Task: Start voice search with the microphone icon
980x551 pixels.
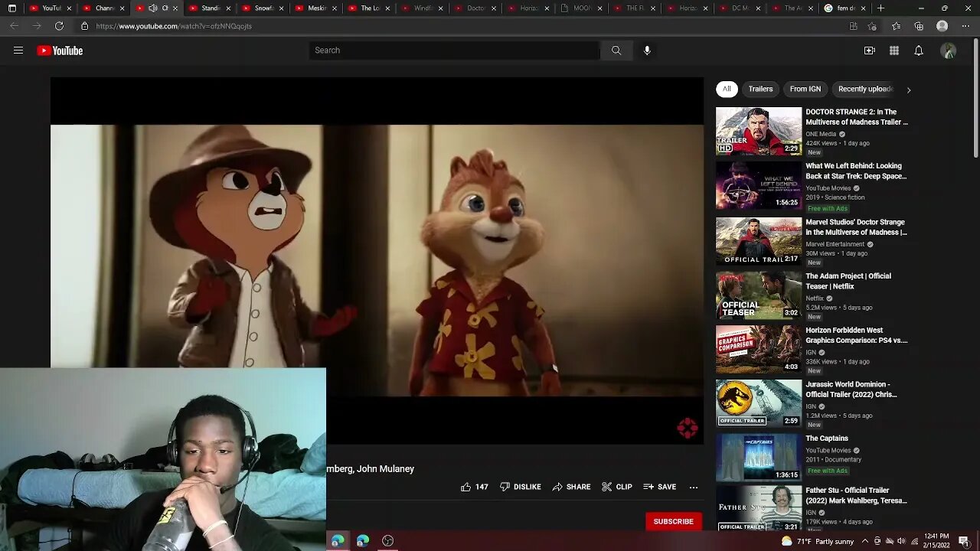Action: [647, 51]
